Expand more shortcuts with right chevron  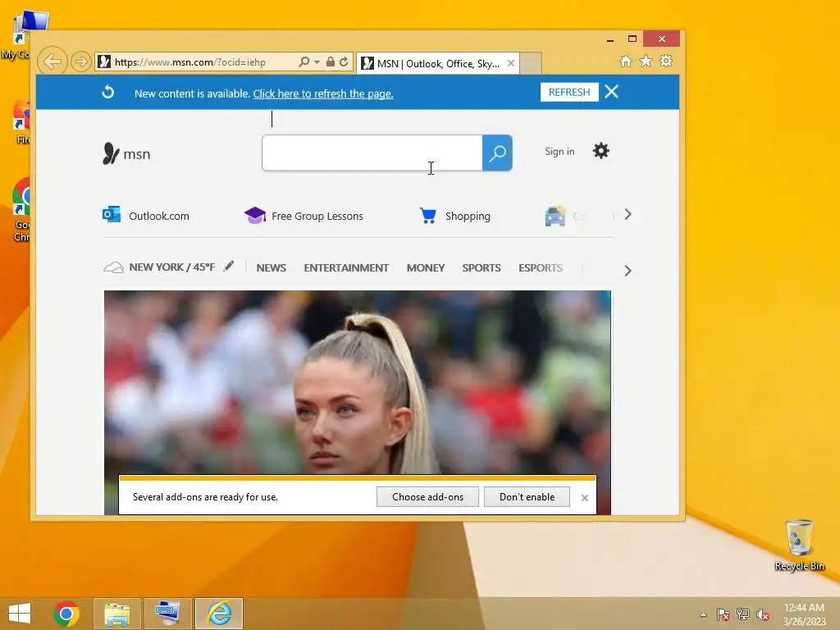pos(628,215)
